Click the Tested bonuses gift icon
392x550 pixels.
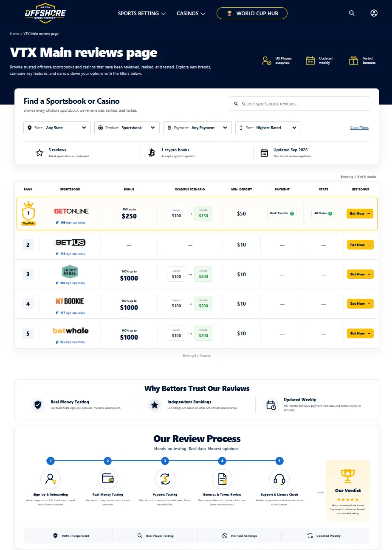[x=353, y=60]
